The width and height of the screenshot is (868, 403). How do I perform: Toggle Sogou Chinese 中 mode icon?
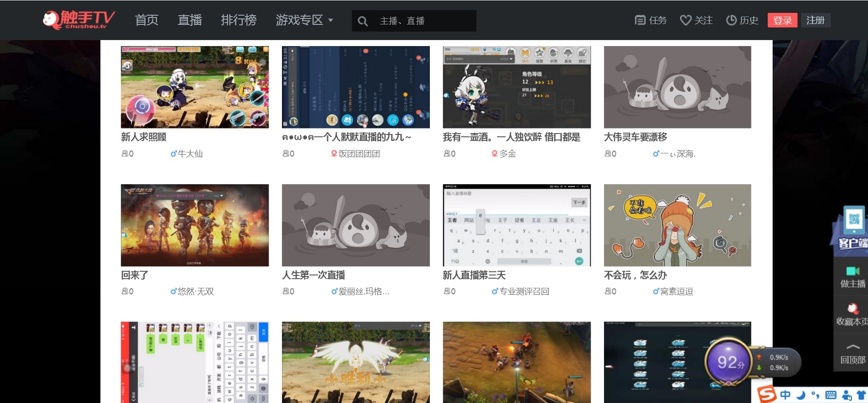(x=785, y=395)
